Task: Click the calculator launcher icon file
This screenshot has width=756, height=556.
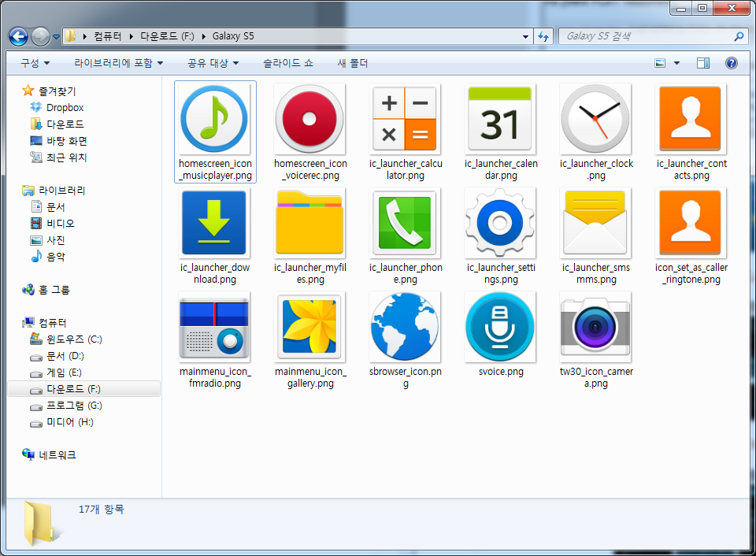Action: pyautogui.click(x=405, y=120)
